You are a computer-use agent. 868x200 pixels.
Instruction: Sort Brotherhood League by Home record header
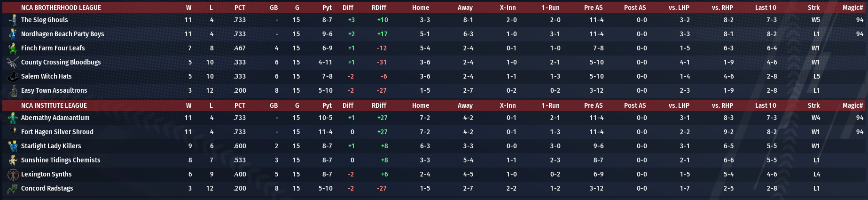click(421, 8)
